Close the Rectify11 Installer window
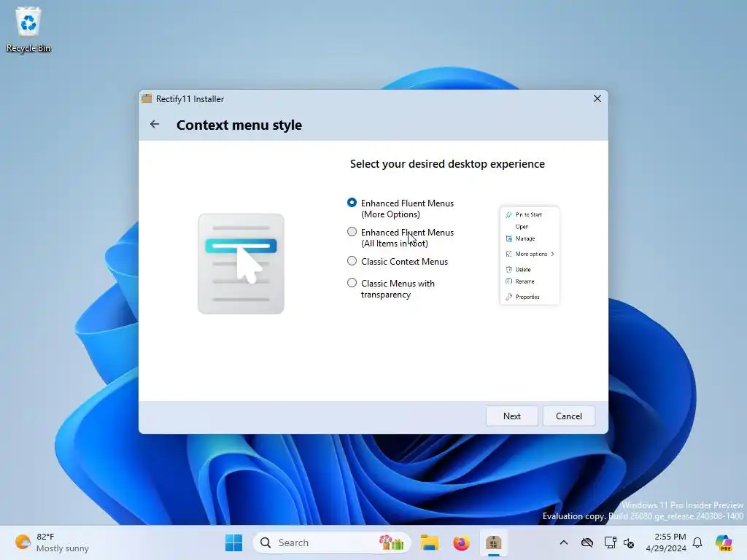 click(x=597, y=98)
